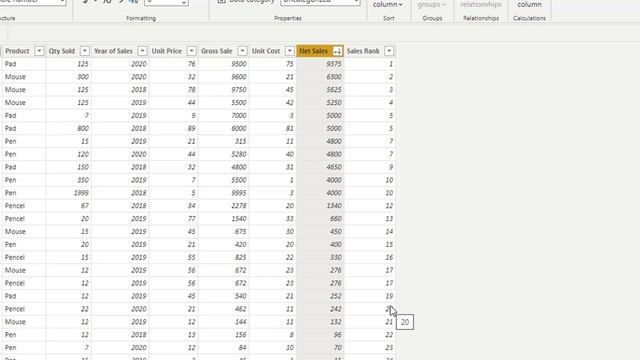Click the Gross Sale cell 9750
This screenshot has height=360, width=640.
click(x=238, y=90)
